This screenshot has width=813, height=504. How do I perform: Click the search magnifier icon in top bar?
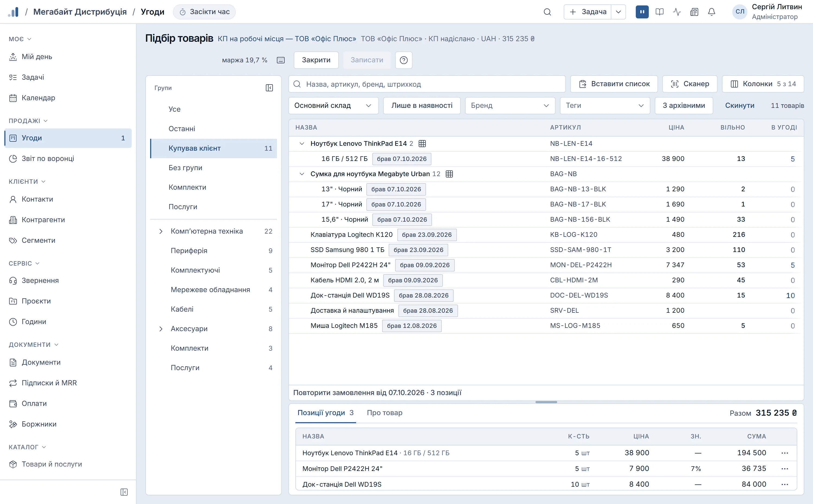547,12
